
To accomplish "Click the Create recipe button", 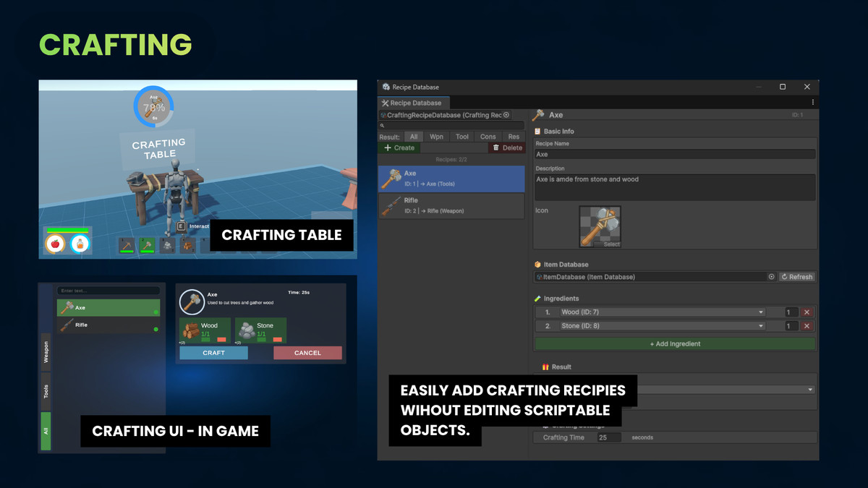I will 399,147.
